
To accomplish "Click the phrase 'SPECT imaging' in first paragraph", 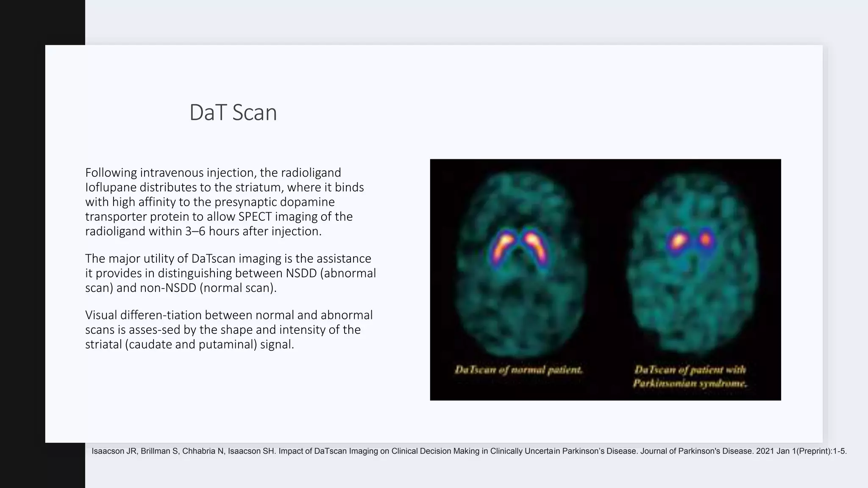I will pyautogui.click(x=278, y=216).
